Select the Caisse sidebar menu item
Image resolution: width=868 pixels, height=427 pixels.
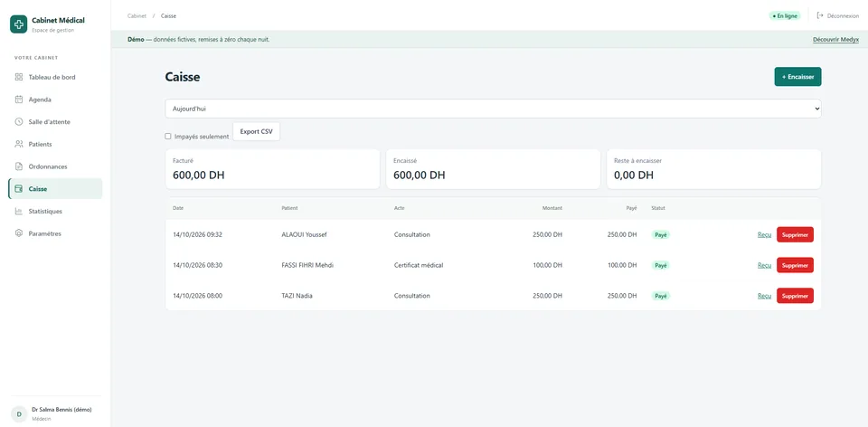[x=55, y=189]
